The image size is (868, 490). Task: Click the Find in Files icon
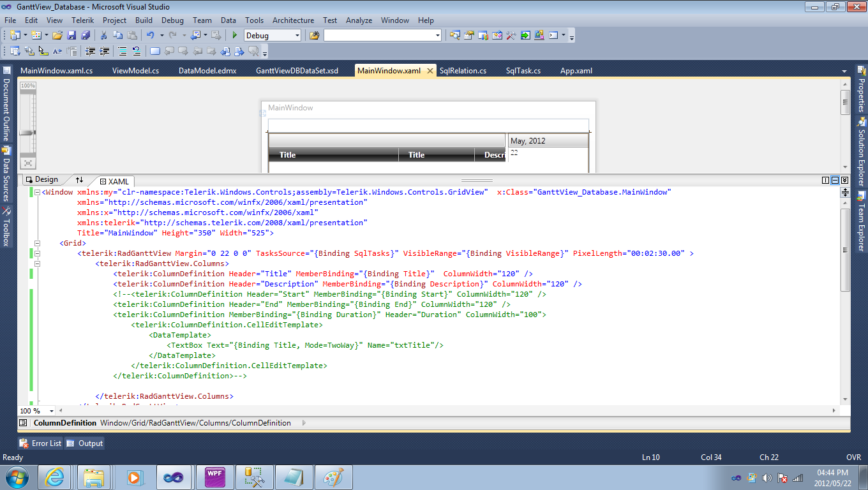[314, 36]
